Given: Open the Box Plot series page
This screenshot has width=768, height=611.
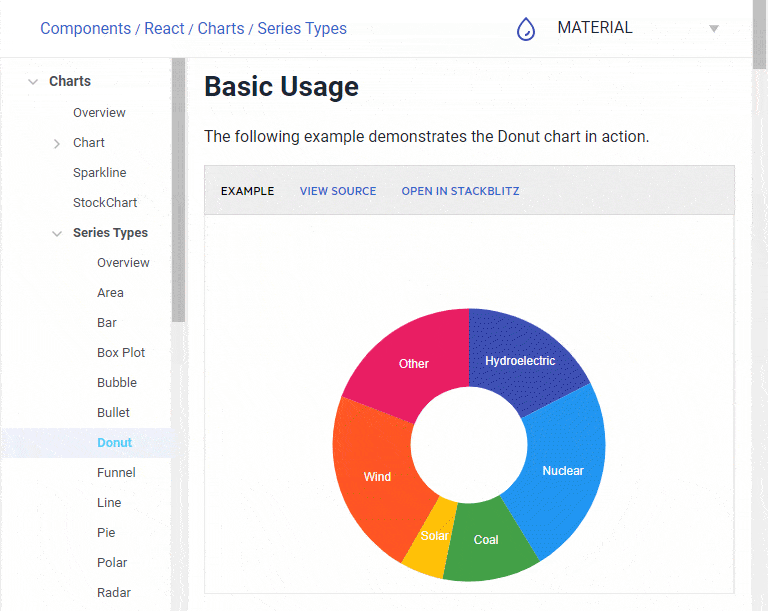Looking at the screenshot, I should click(x=121, y=352).
